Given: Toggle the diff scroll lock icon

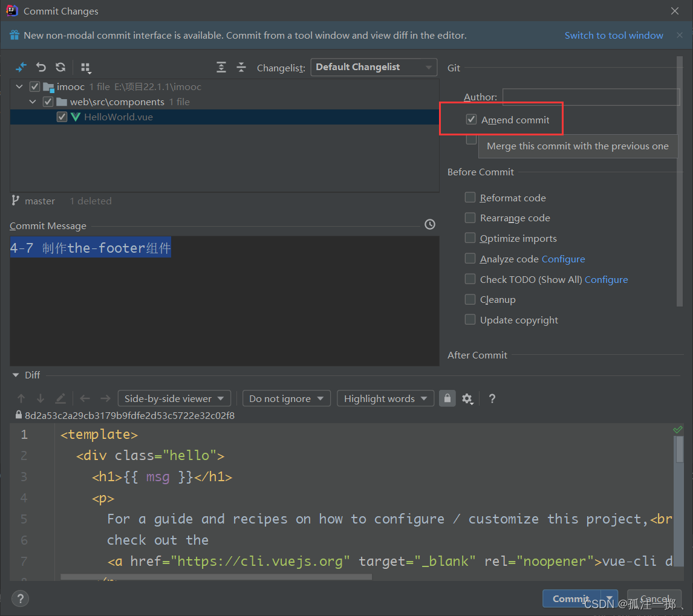Looking at the screenshot, I should pyautogui.click(x=447, y=398).
